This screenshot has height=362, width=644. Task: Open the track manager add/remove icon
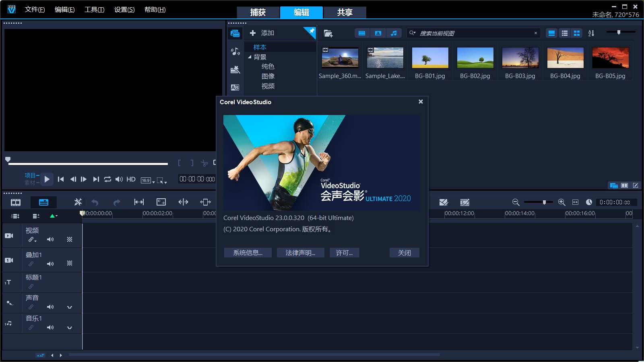pyautogui.click(x=36, y=216)
